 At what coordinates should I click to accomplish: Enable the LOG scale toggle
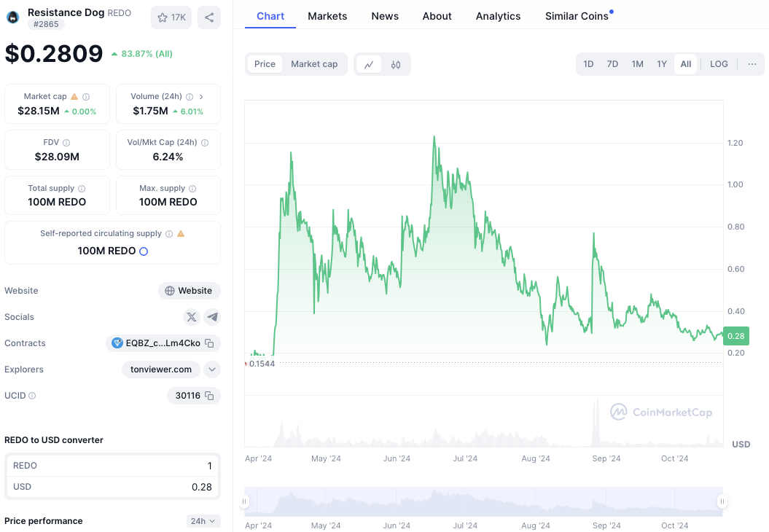[719, 64]
